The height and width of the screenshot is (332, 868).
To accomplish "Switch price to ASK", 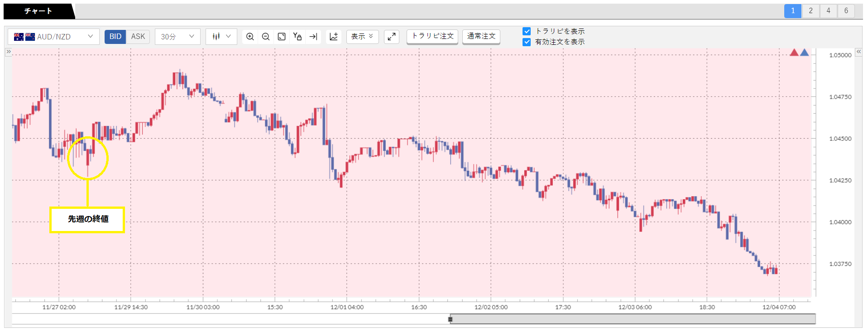I will click(x=138, y=37).
